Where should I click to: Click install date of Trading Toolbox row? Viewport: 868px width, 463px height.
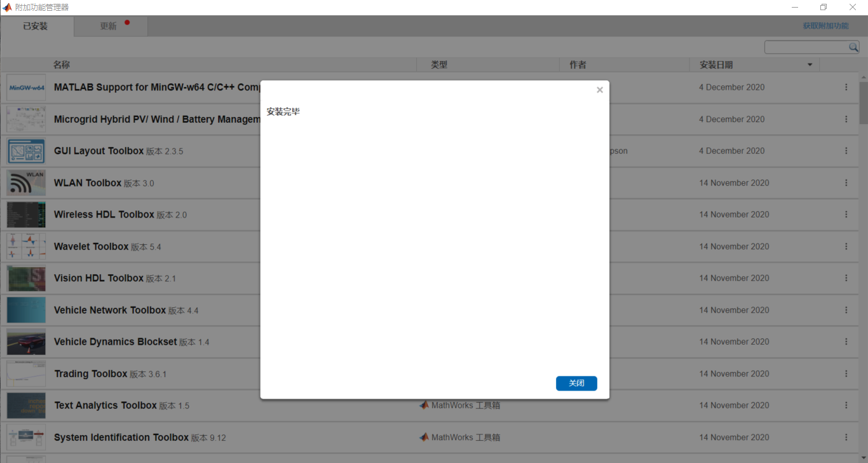[x=734, y=373]
